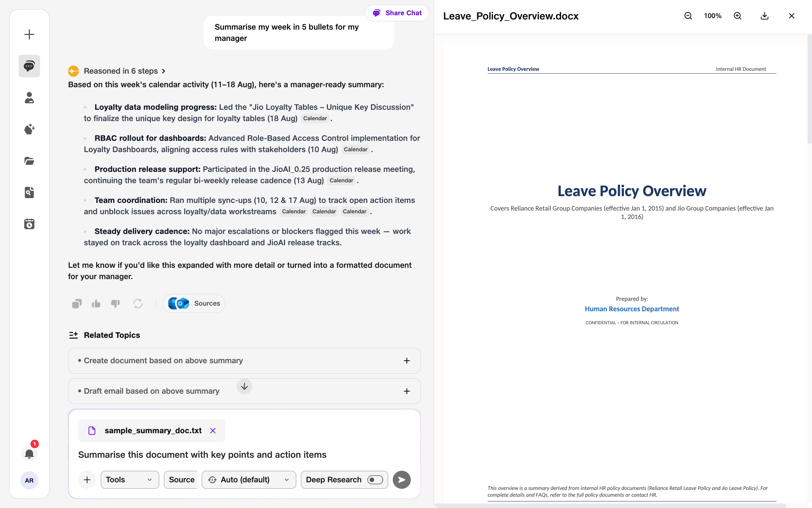
Task: Click the 'Summarise my week' user message
Action: pos(299,32)
